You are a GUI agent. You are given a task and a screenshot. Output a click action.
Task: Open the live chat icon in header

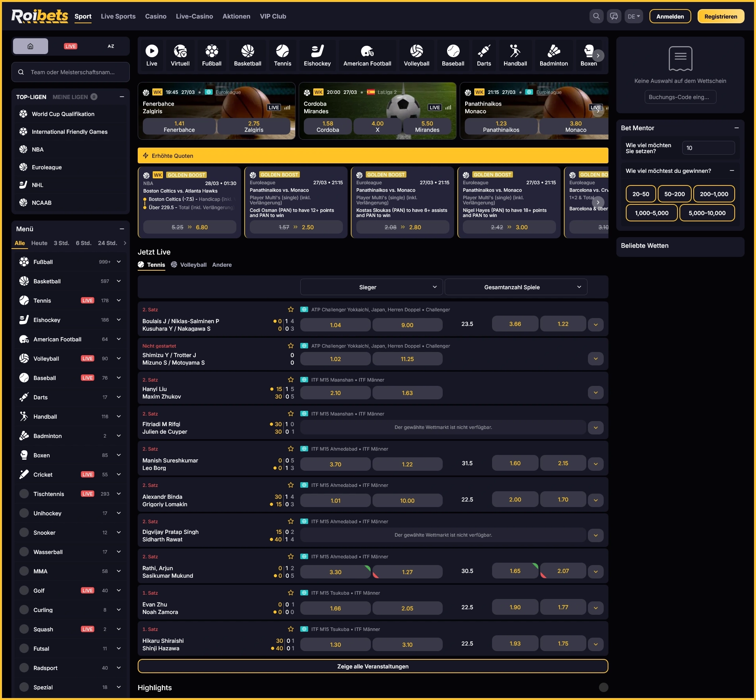(x=614, y=16)
